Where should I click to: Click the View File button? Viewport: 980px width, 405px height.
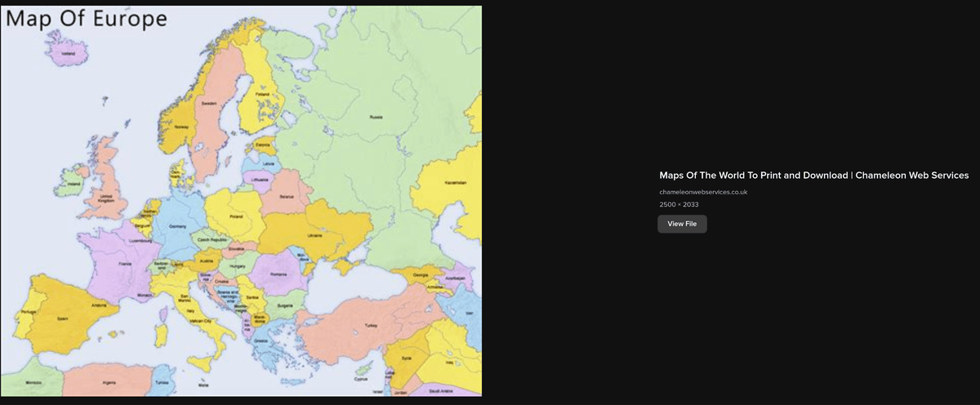click(682, 224)
